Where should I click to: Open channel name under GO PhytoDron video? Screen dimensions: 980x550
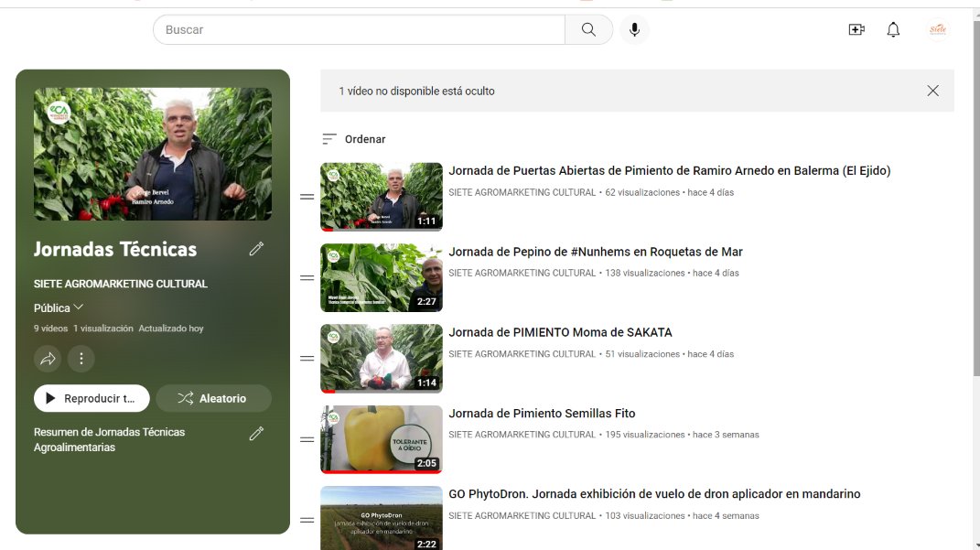(x=522, y=515)
